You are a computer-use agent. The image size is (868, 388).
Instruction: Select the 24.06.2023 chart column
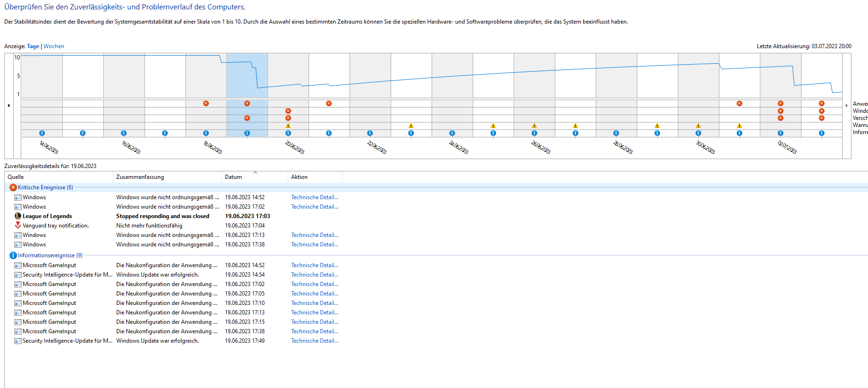click(x=452, y=95)
